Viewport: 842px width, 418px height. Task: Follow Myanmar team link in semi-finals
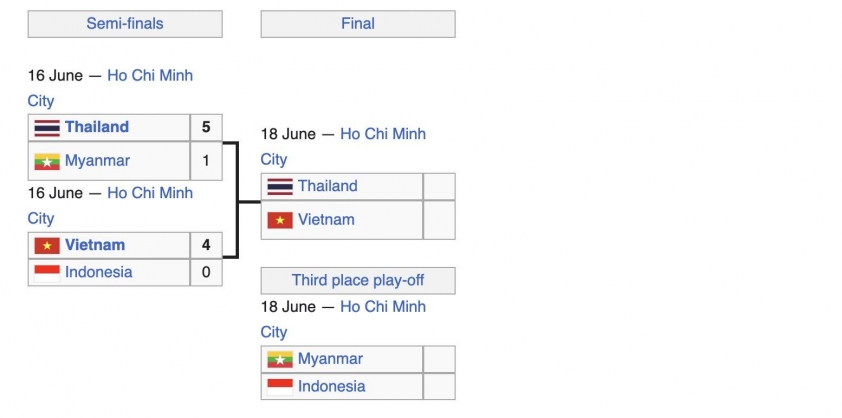97,161
